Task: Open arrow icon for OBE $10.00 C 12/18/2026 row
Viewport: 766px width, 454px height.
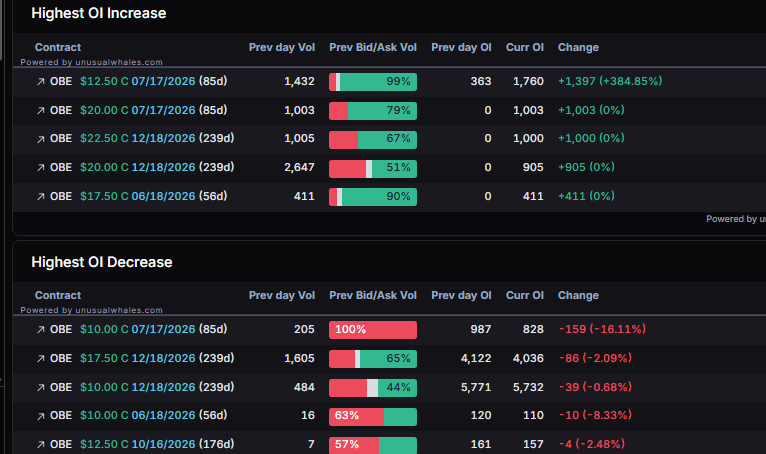Action: click(41, 388)
